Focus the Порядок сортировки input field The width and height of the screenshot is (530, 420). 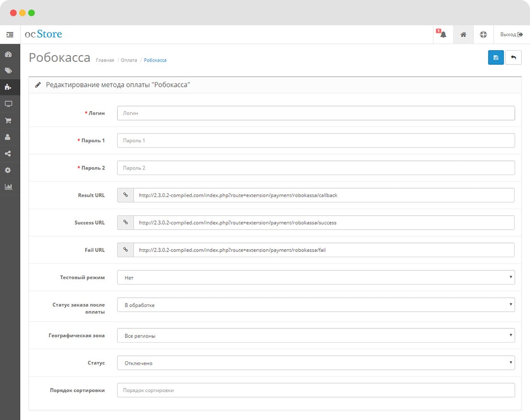(316, 390)
